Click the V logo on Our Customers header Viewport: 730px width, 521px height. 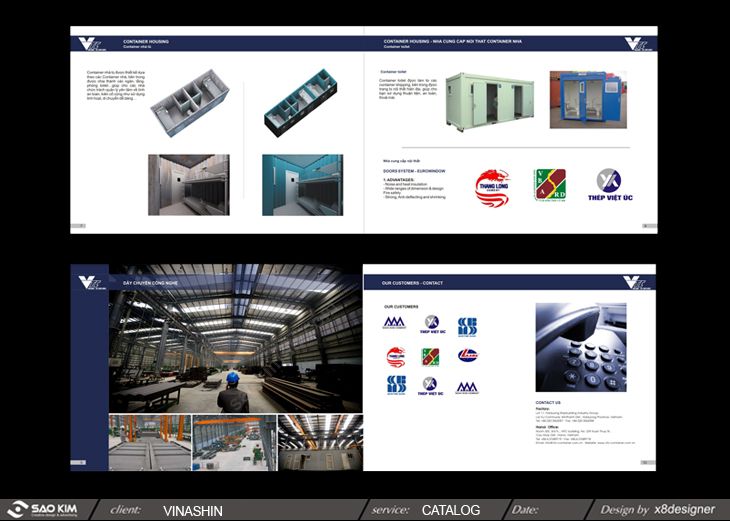coord(635,281)
